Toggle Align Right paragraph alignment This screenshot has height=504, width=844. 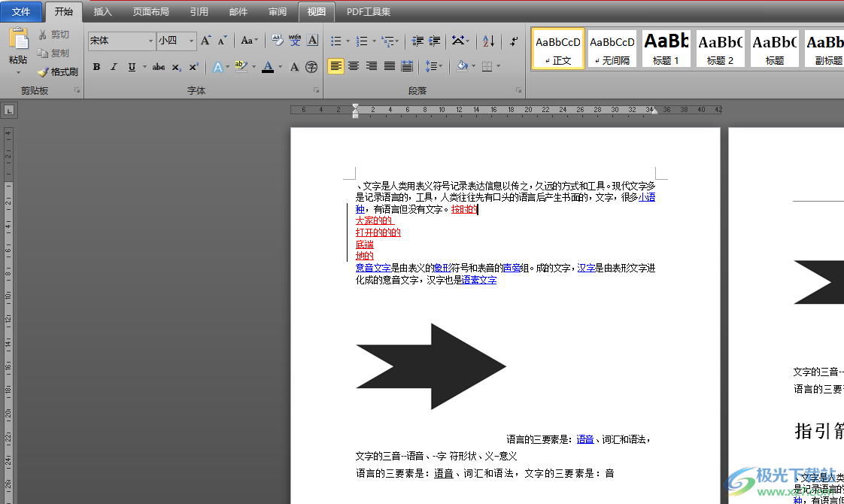point(372,66)
